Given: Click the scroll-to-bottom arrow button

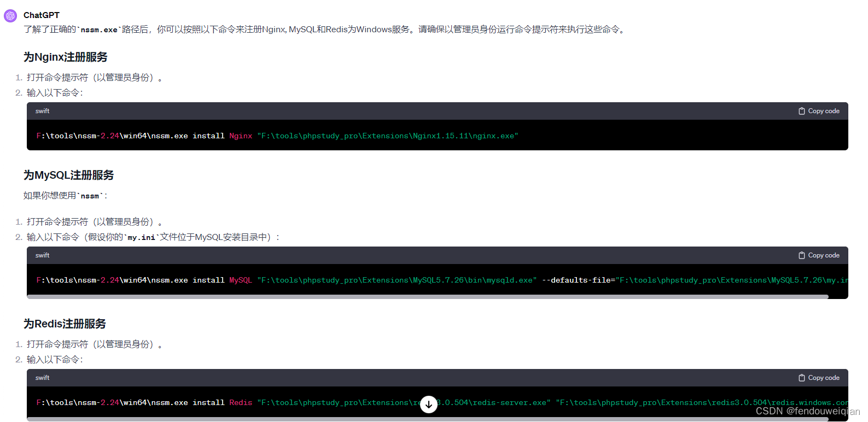Looking at the screenshot, I should coord(429,405).
